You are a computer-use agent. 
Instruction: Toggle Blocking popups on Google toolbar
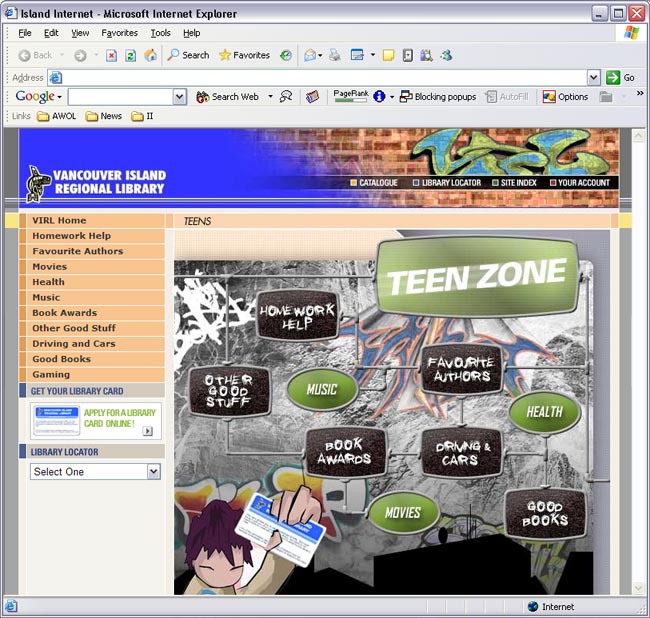click(x=438, y=97)
